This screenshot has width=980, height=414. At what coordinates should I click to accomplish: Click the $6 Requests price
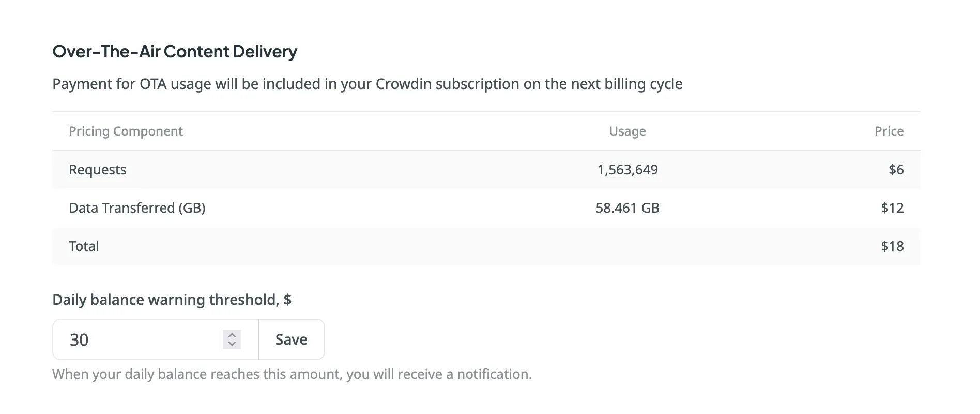[896, 169]
